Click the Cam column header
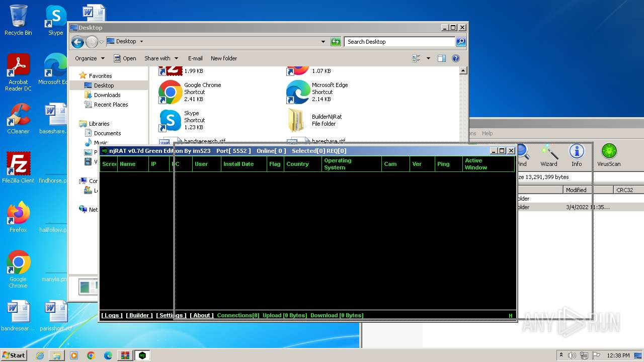644x362 pixels. (395, 164)
